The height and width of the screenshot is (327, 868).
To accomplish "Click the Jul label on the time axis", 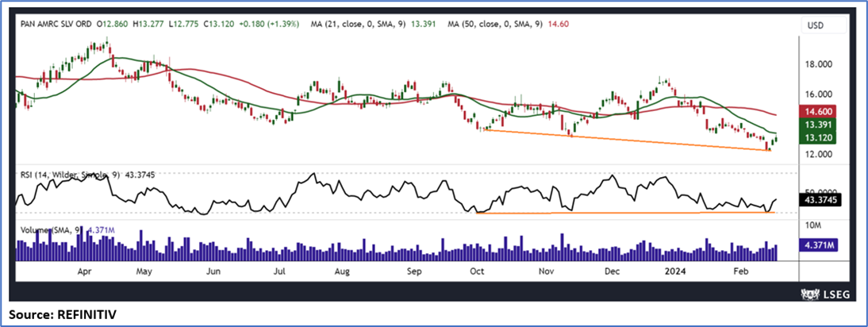I will pyautogui.click(x=279, y=271).
